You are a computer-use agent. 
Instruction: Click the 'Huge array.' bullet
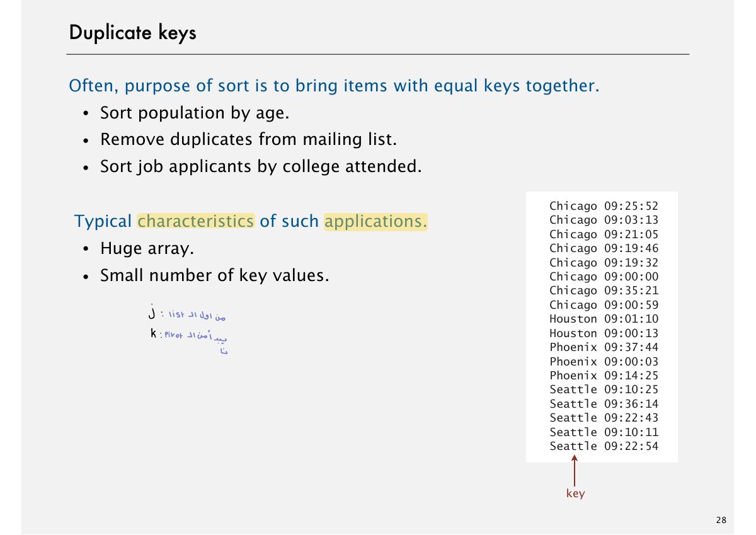147,249
